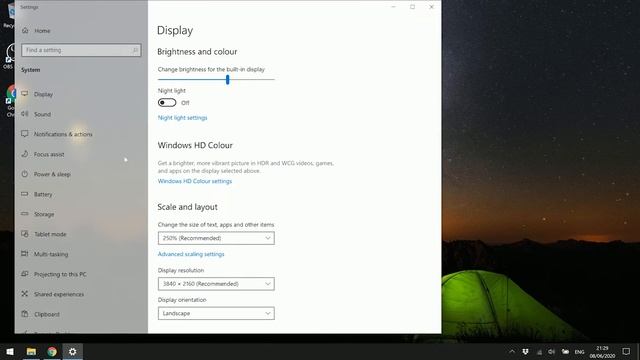Viewport: 640px width, 360px height.
Task: Click the Sound speaker icon in sidebar
Action: point(25,113)
